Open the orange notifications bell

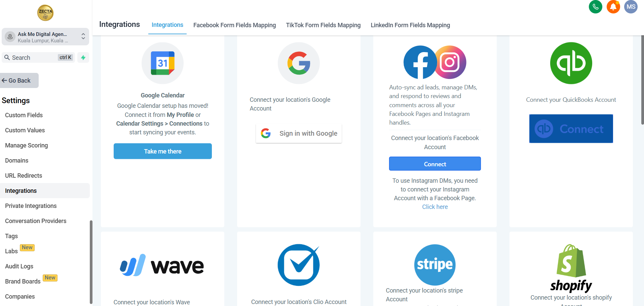(x=613, y=7)
